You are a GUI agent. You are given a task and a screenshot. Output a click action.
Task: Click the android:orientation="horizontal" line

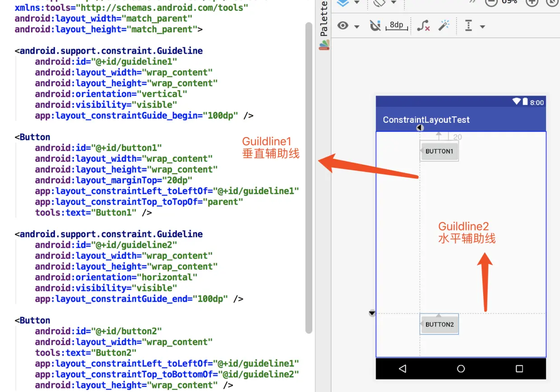pyautogui.click(x=116, y=277)
